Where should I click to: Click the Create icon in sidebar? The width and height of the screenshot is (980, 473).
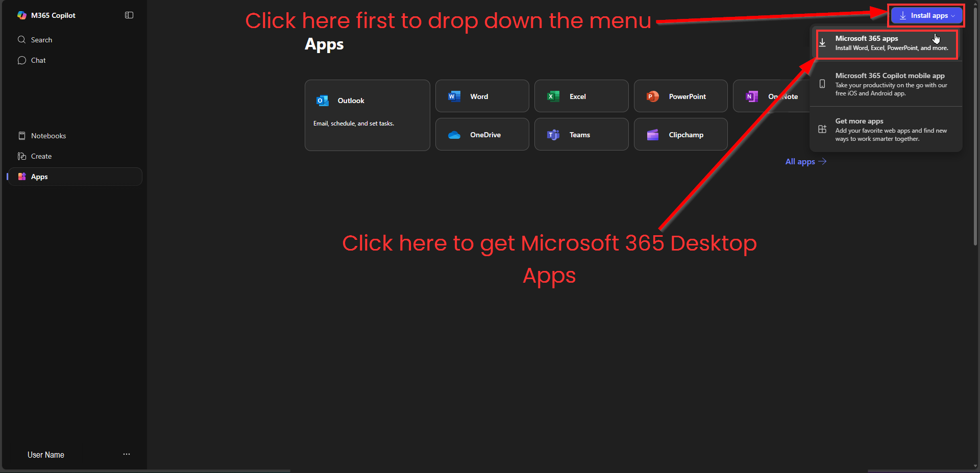pyautogui.click(x=22, y=156)
